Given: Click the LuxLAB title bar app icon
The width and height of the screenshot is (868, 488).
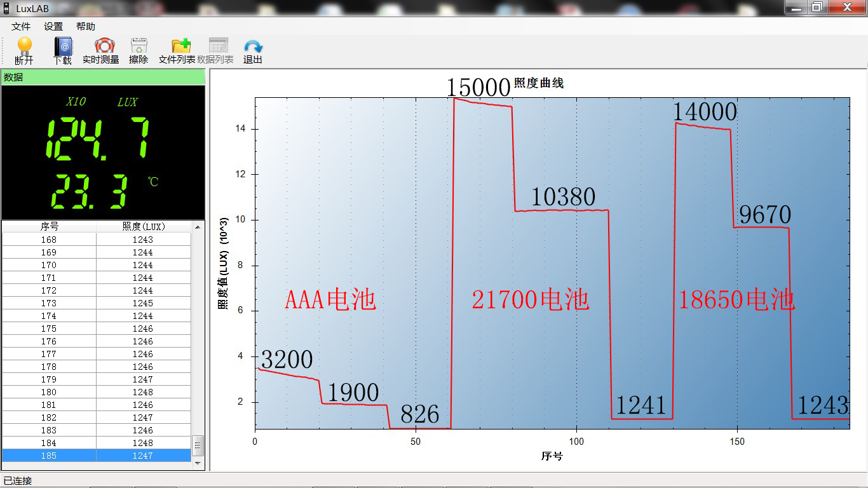Looking at the screenshot, I should tap(6, 8).
